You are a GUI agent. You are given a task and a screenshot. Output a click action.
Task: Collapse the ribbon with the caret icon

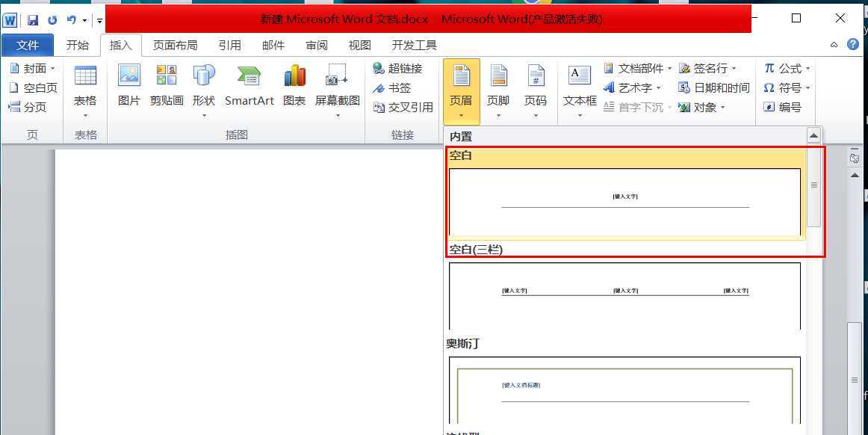834,45
